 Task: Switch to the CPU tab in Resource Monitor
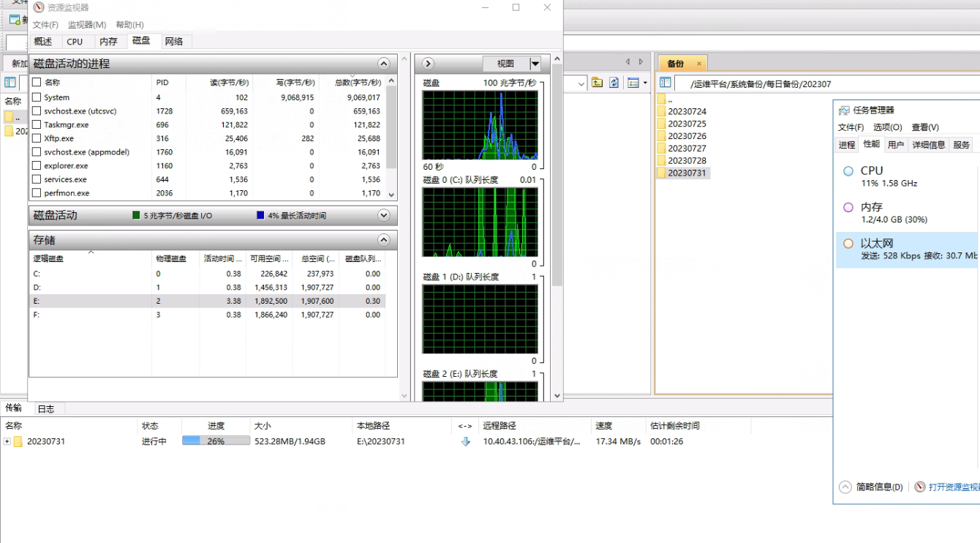[x=75, y=42]
